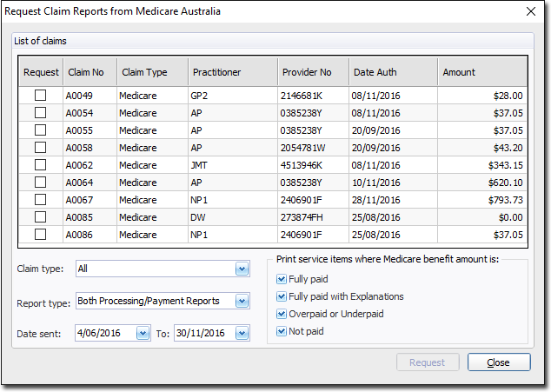The width and height of the screenshot is (551, 392).
Task: Open the To date calendar dropdown
Action: [242, 333]
